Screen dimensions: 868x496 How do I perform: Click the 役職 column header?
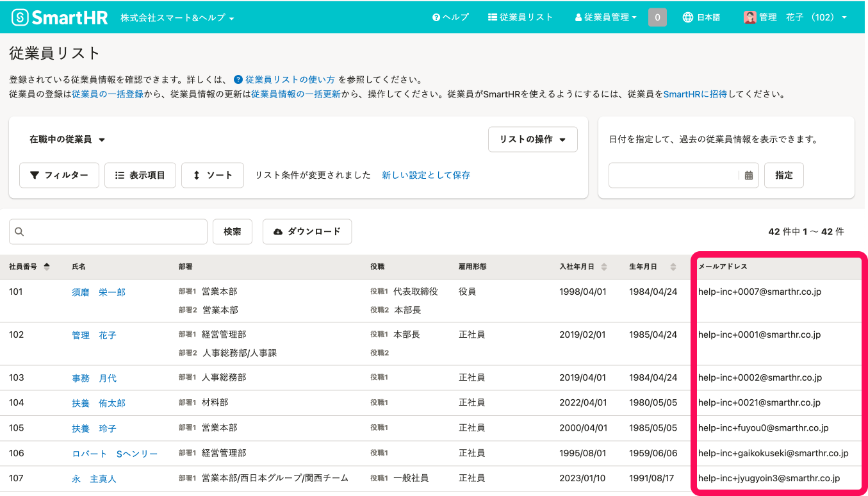point(377,267)
